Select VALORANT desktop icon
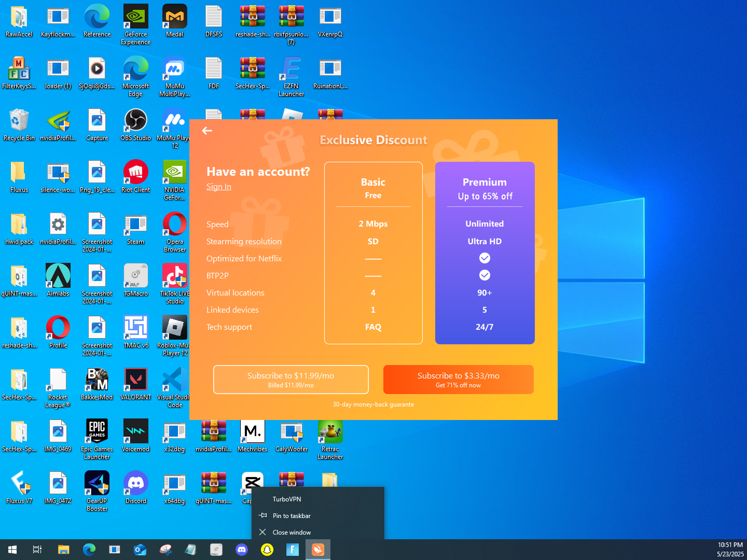This screenshot has height=560, width=747. (x=136, y=385)
